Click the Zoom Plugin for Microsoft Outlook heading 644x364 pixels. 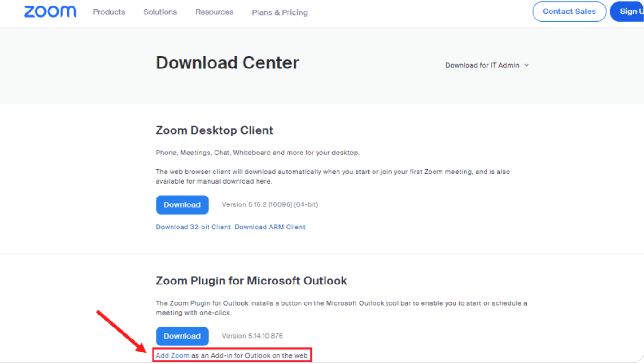(x=251, y=281)
